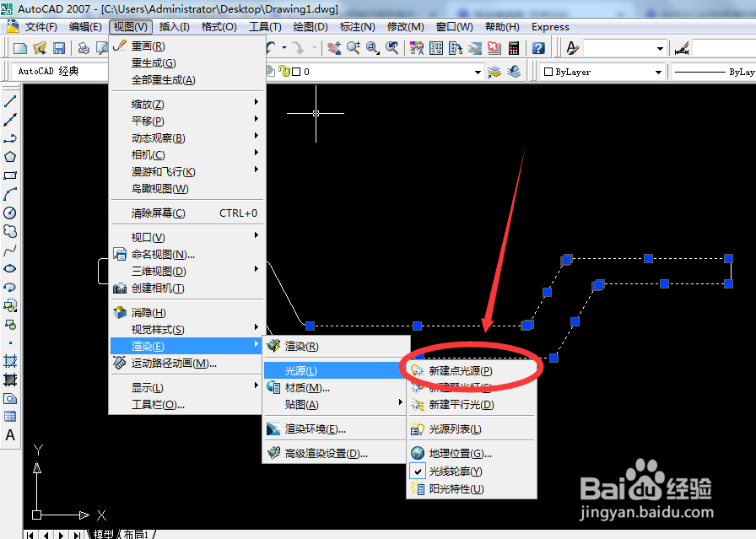Viewport: 756px width, 539px height.
Task: Click the ByLayer color swatch box
Action: 548,72
